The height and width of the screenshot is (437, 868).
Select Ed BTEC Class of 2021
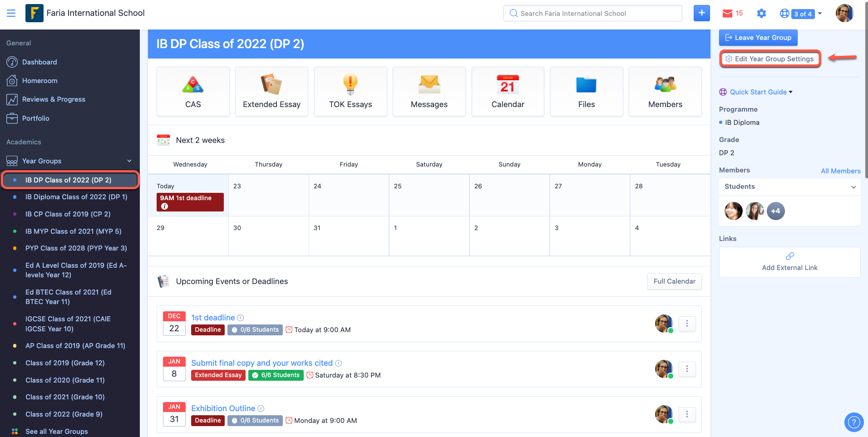(x=69, y=297)
